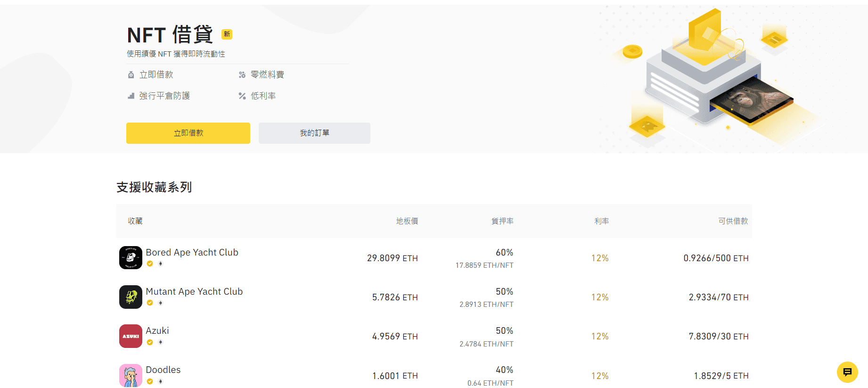The image size is (868, 388).
Task: Click available loan 2.9334/70 ETH
Action: click(x=719, y=297)
